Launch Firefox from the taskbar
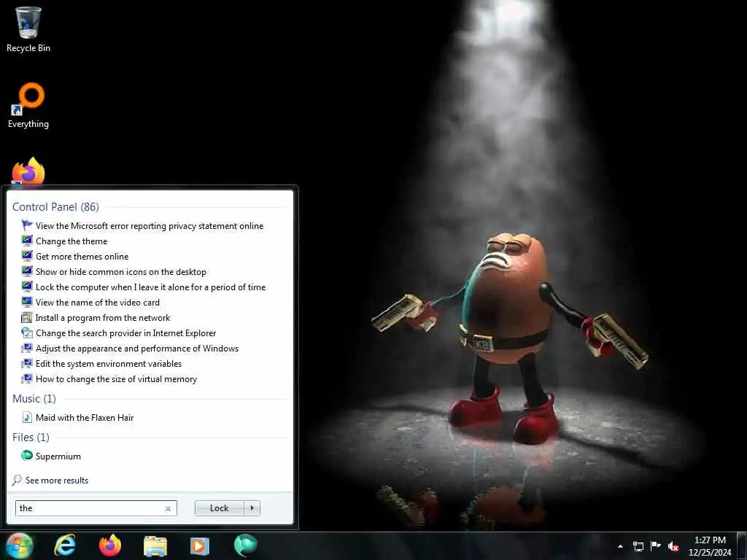Screen dimensions: 747x560 pyautogui.click(x=110, y=545)
